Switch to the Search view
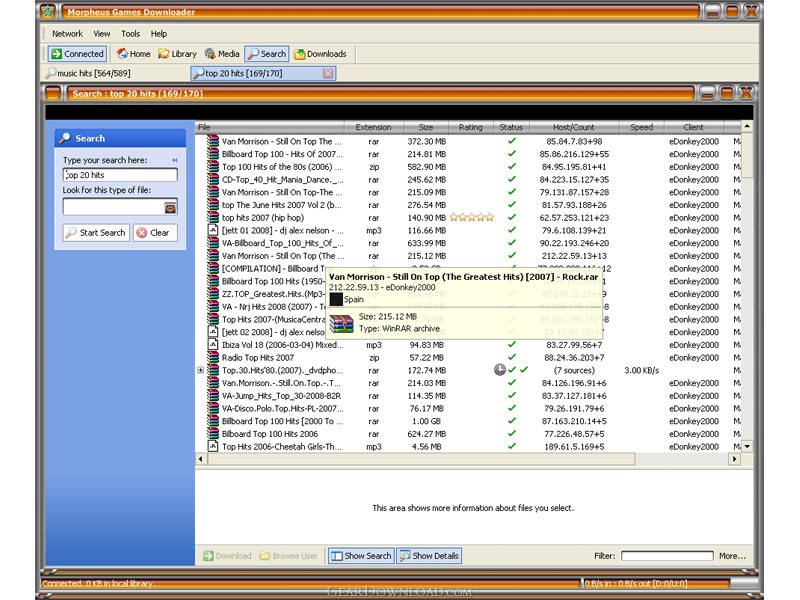This screenshot has height=600, width=800. point(266,54)
